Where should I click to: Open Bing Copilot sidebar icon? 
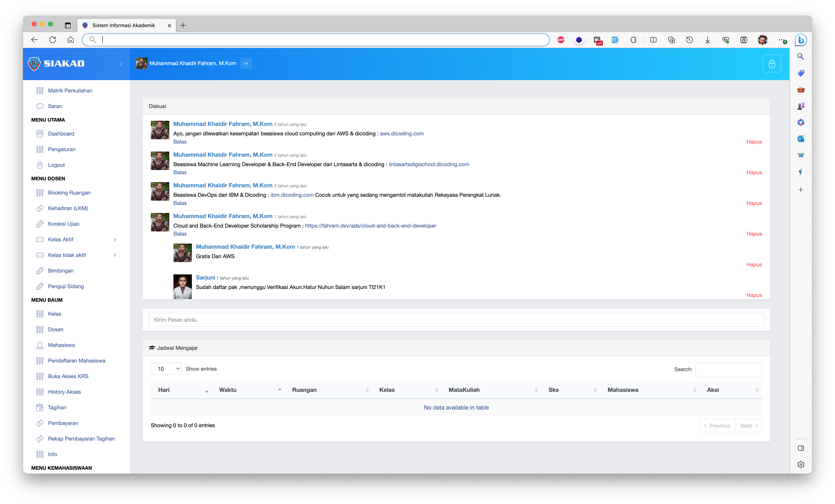(800, 40)
